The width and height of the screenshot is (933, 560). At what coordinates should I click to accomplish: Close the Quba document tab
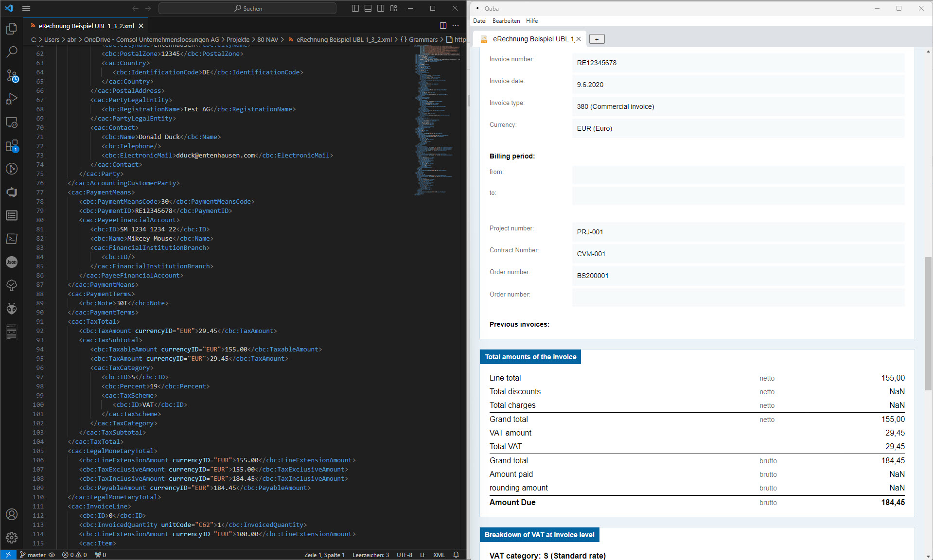(x=579, y=39)
